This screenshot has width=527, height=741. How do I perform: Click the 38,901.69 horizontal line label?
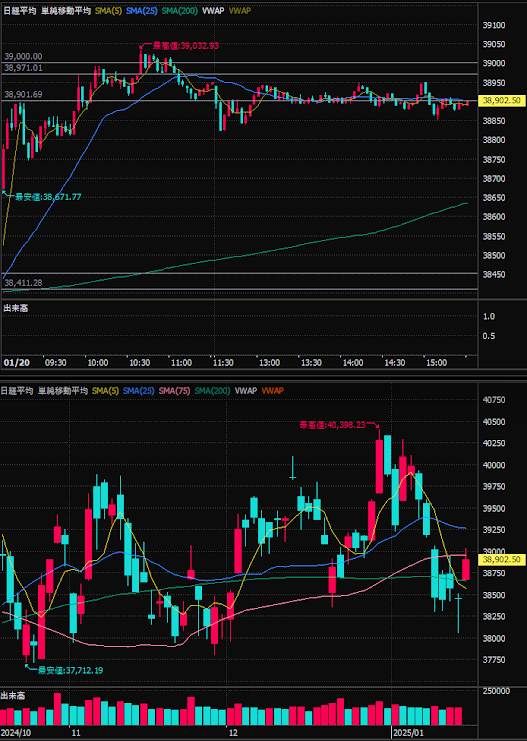click(x=23, y=95)
